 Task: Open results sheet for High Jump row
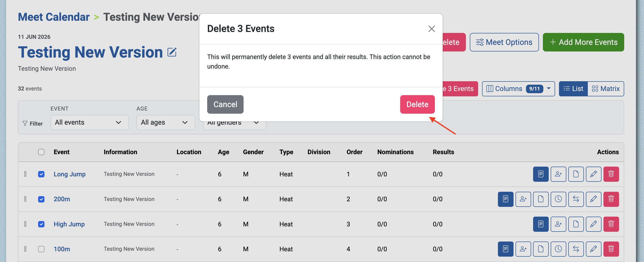click(540, 224)
